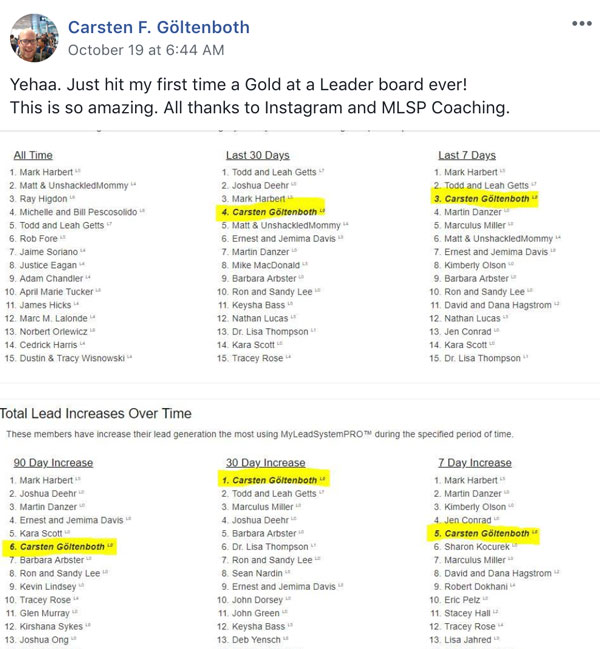Click highlighted Carsten Göltenboth in Last 30 Days
This screenshot has height=649, width=600.
[x=273, y=212]
